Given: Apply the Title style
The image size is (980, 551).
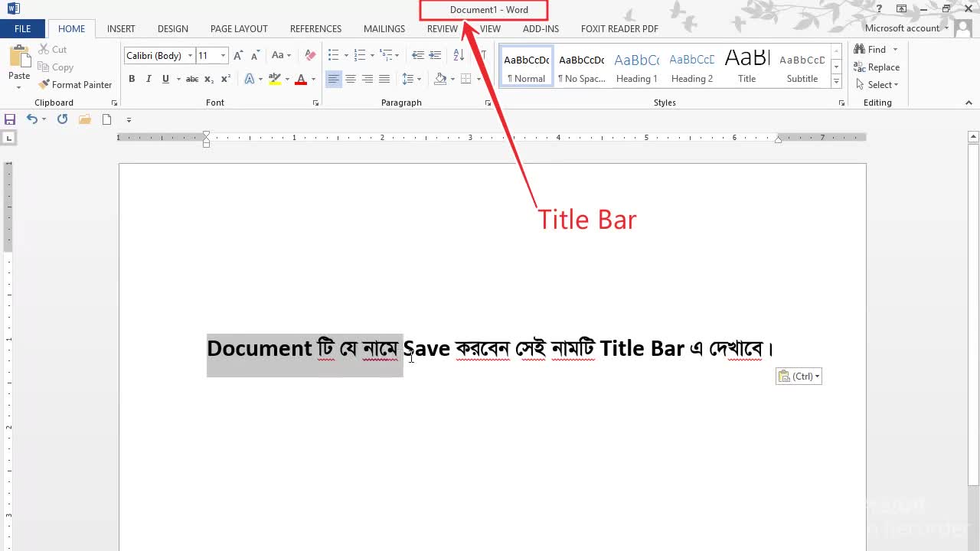Looking at the screenshot, I should [747, 67].
